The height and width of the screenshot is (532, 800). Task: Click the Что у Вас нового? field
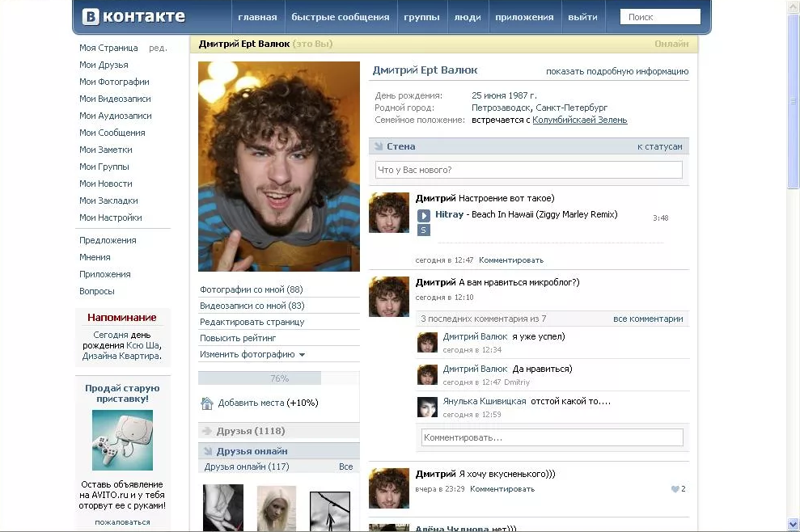coord(528,170)
